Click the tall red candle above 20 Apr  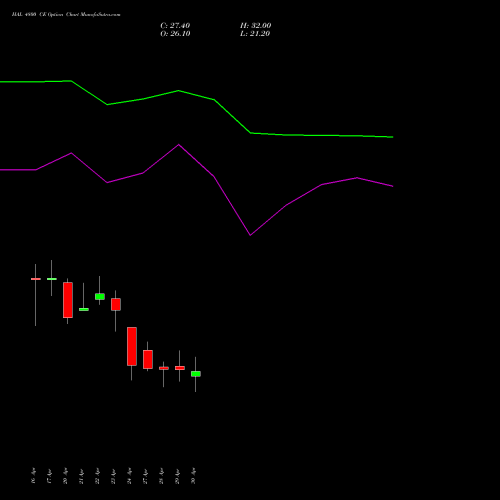68,300
